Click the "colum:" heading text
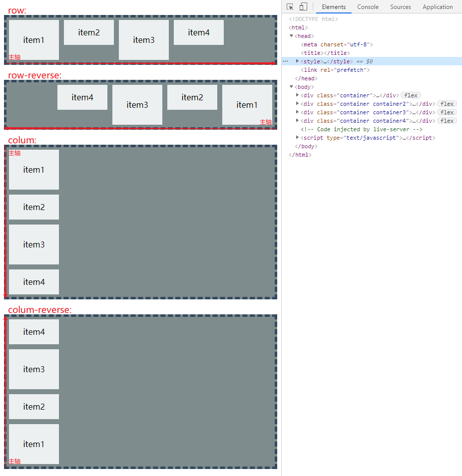This screenshot has height=476, width=462. 22,140
